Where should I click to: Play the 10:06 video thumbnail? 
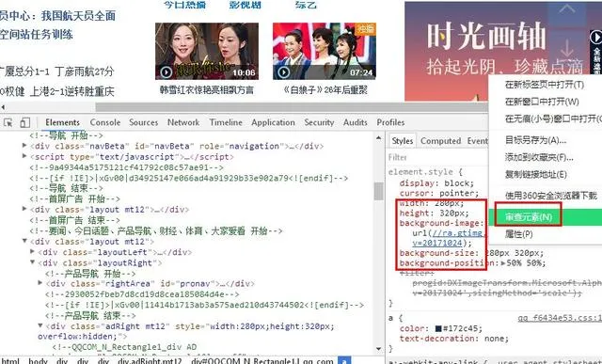[207, 51]
